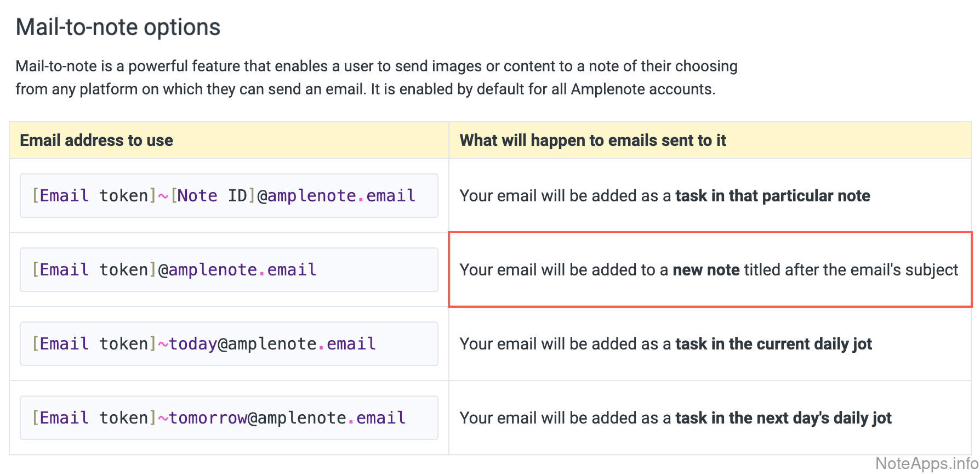
Task: Click the "Mail-to-note options" heading
Action: pyautogui.click(x=118, y=27)
